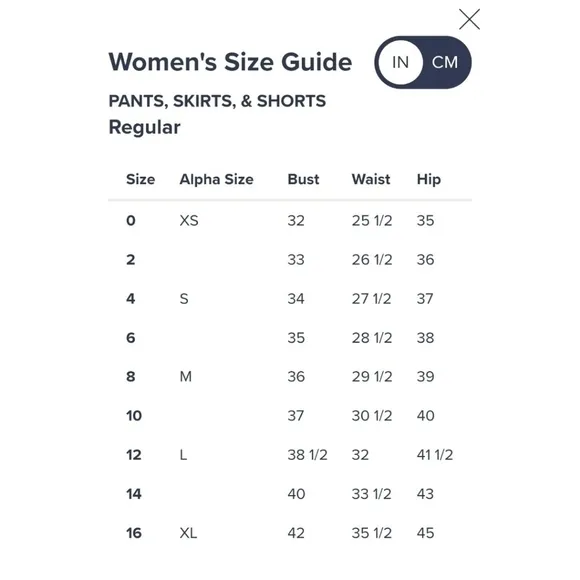Select the size 12 row label

tap(134, 455)
